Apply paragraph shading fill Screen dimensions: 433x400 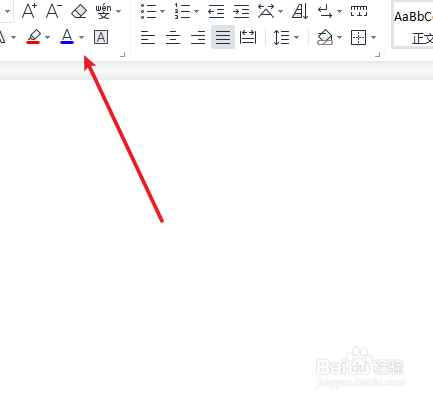pos(325,37)
